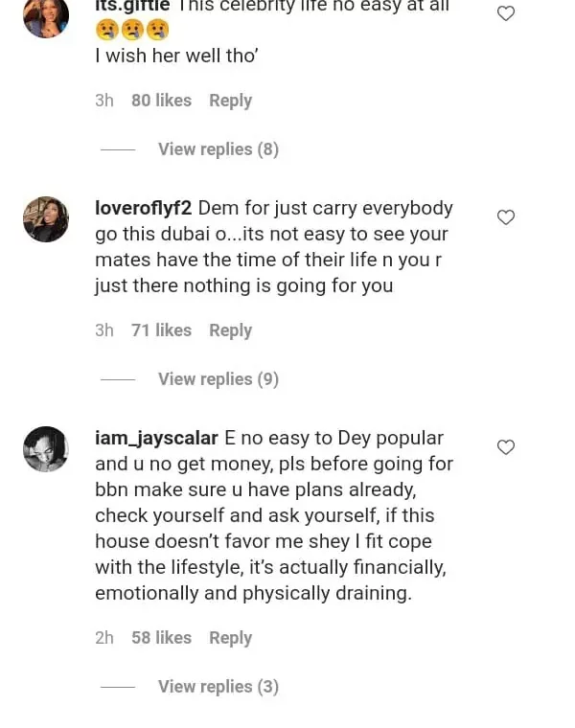Tap heart on loveroflyf2's comment

(506, 217)
